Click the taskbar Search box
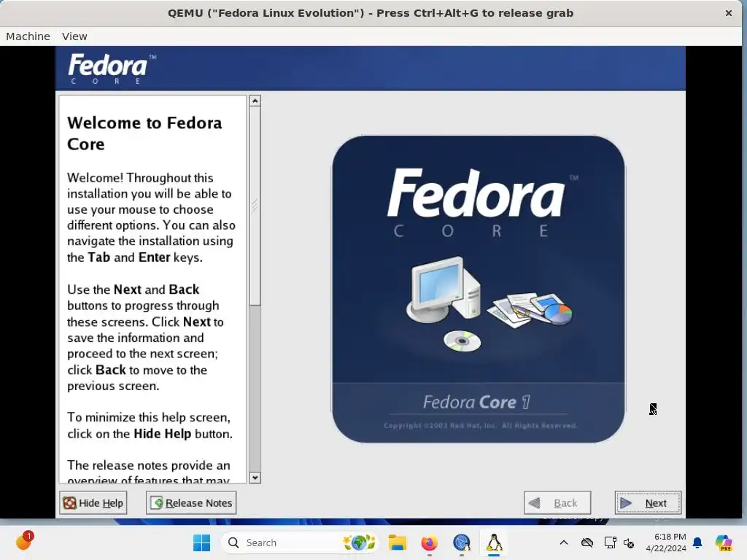 [299, 542]
